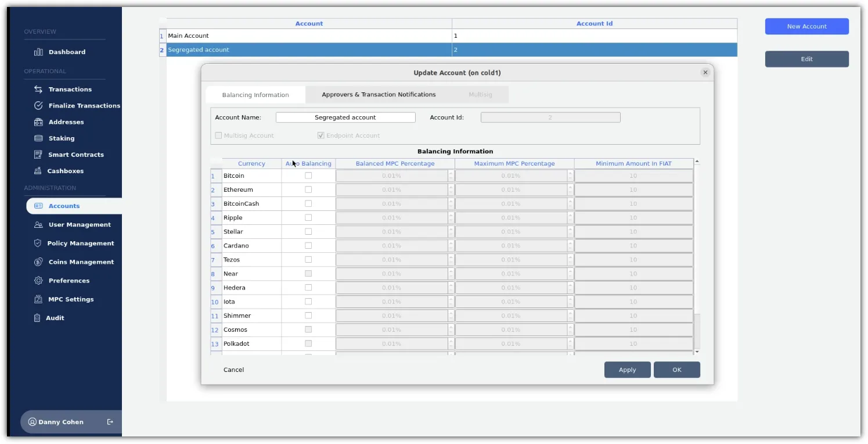Click the MPC Settings icon
Screen dimensions: 868x444
tap(38, 299)
